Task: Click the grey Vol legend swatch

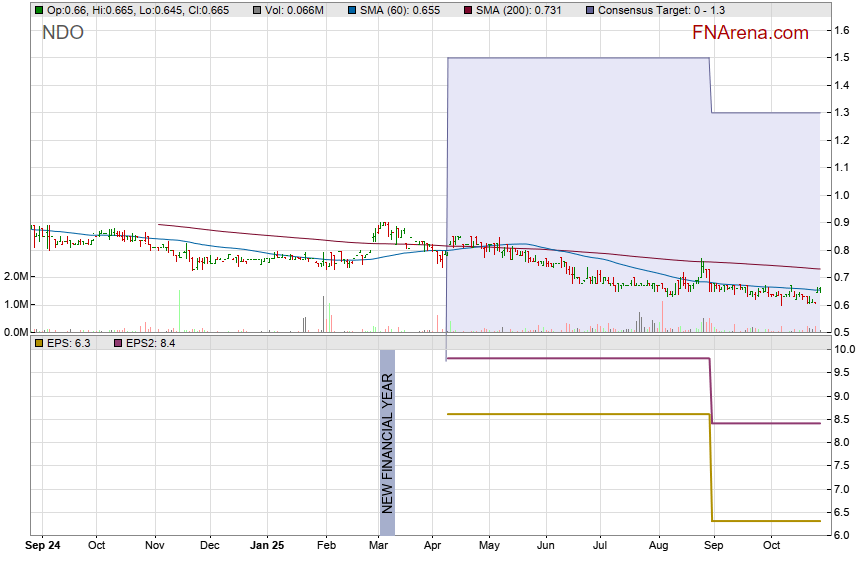Action: pyautogui.click(x=258, y=10)
